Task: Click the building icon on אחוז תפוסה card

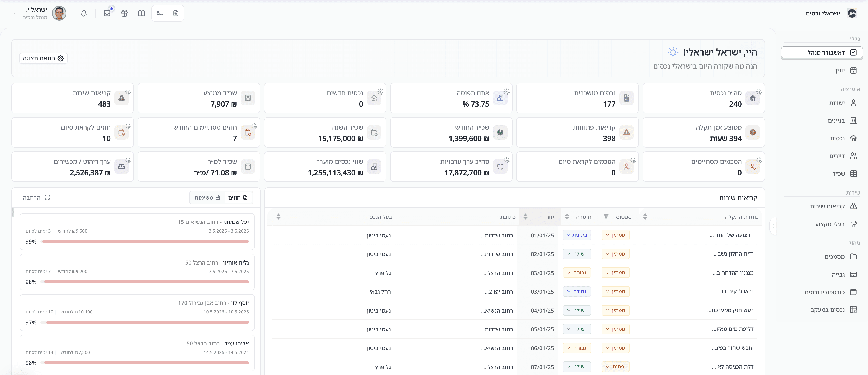Action: click(500, 98)
